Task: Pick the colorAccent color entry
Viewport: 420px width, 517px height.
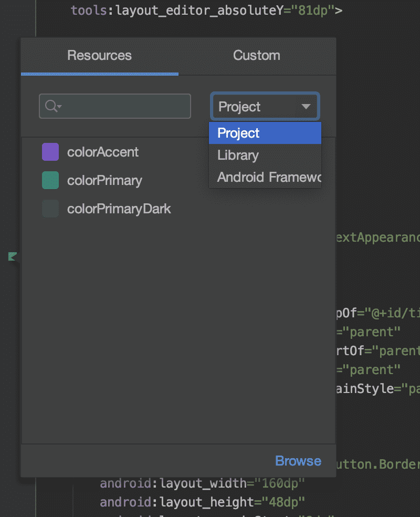Action: [x=102, y=152]
